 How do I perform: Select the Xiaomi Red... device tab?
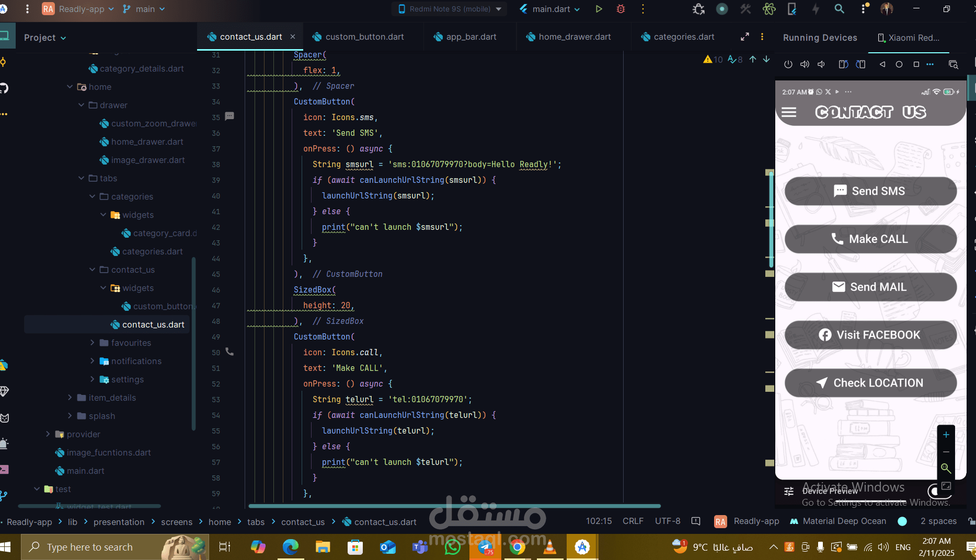tap(909, 38)
